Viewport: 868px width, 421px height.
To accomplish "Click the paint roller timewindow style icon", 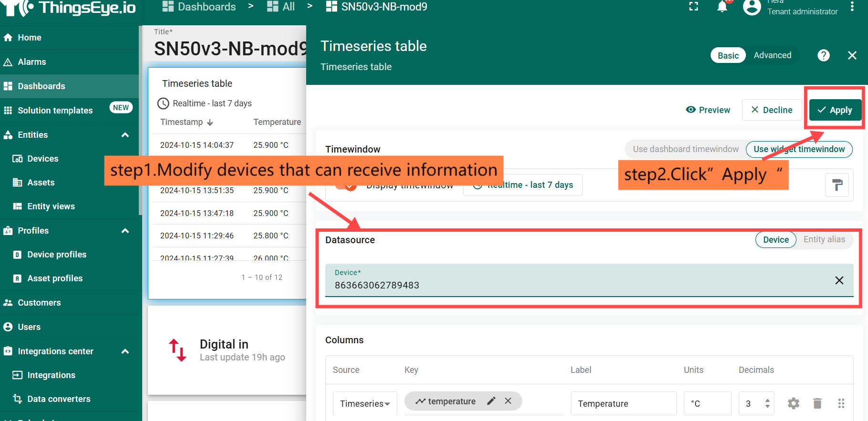I will point(837,185).
